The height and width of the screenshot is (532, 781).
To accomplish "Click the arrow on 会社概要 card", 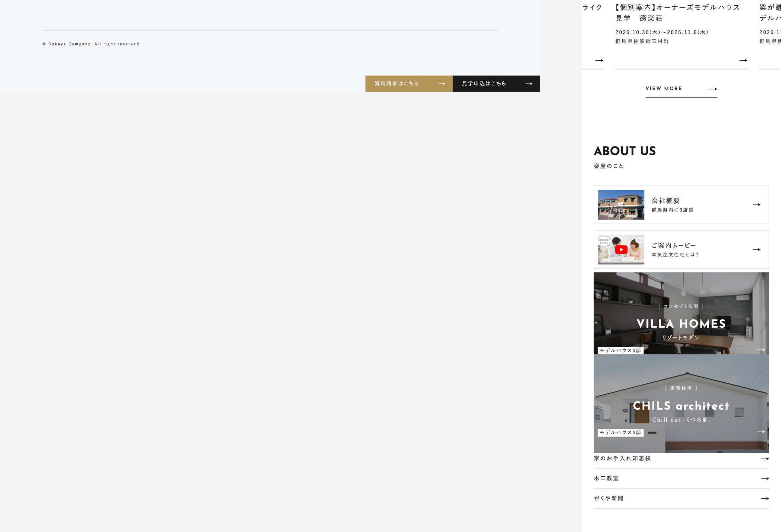I will tap(756, 205).
